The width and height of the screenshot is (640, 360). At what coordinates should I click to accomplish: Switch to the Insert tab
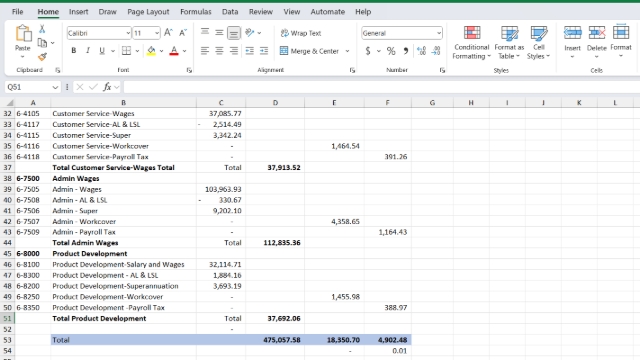[78, 12]
